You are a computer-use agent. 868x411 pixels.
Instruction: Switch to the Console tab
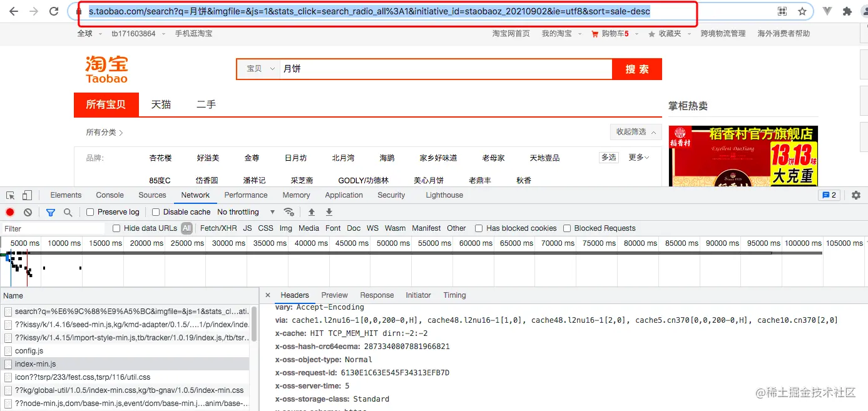point(110,195)
